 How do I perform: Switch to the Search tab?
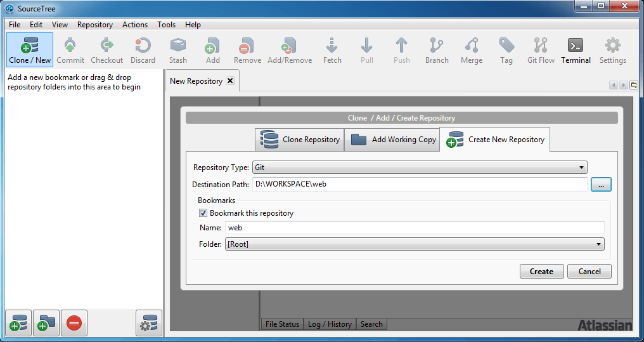tap(371, 324)
